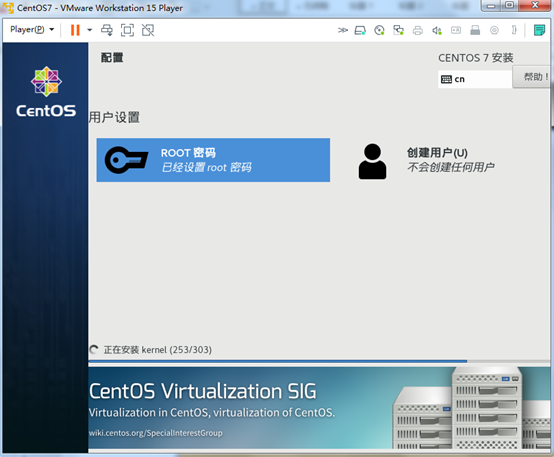554x457 pixels.
Task: Click the server rack image in banner
Action: [471, 409]
